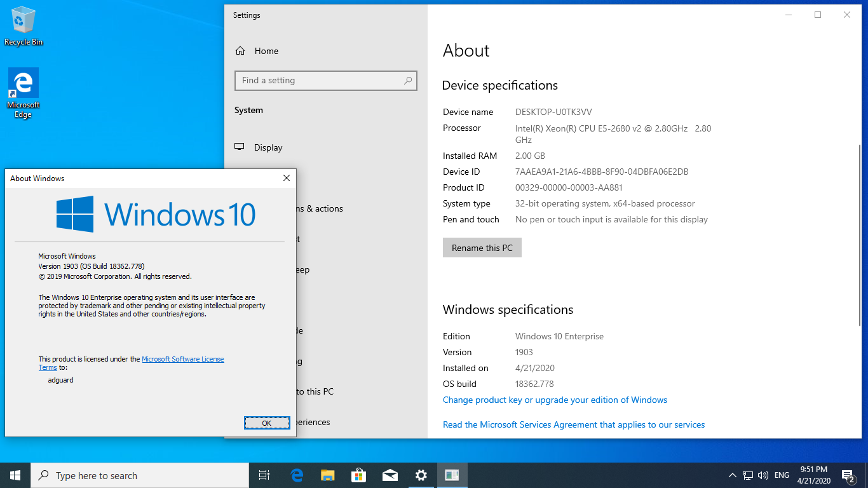Click the System type label
The height and width of the screenshot is (488, 868).
[x=466, y=203]
